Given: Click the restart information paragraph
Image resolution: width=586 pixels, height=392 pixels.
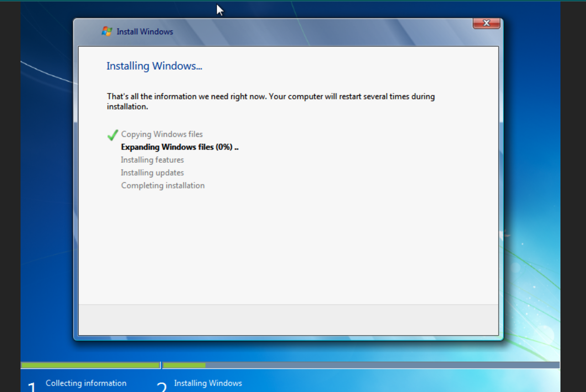Looking at the screenshot, I should 271,102.
